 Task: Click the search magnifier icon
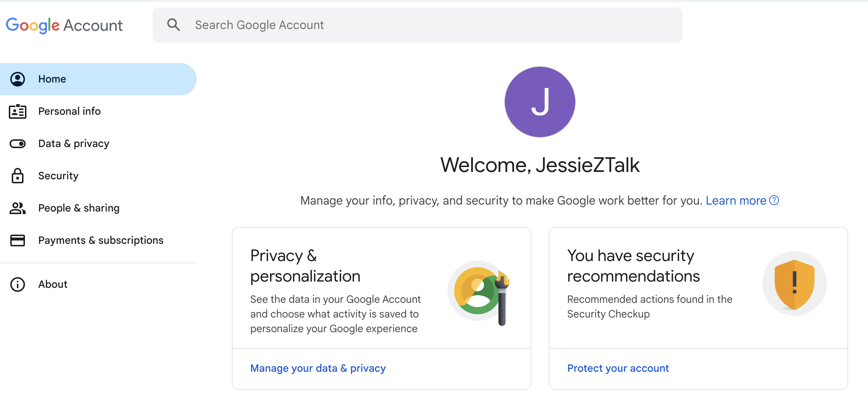[x=174, y=25]
